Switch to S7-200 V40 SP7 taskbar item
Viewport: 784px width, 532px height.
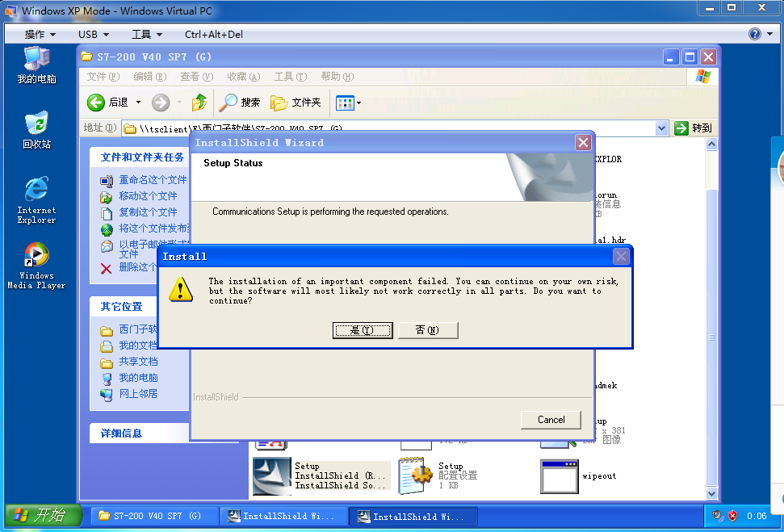pos(154,516)
